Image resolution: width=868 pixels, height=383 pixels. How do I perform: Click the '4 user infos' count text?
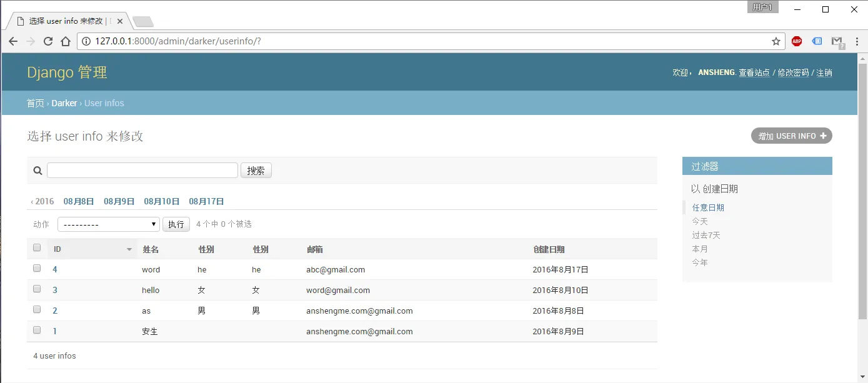point(55,356)
